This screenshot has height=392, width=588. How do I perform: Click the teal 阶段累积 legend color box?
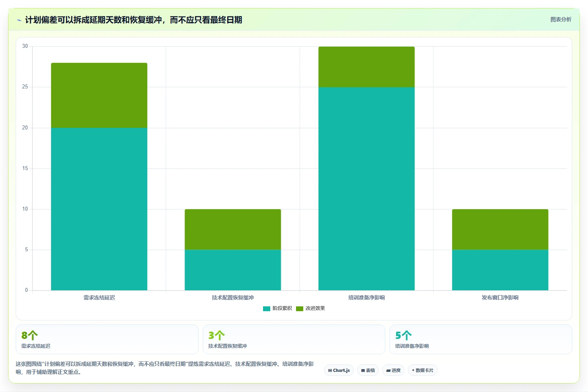tap(267, 309)
